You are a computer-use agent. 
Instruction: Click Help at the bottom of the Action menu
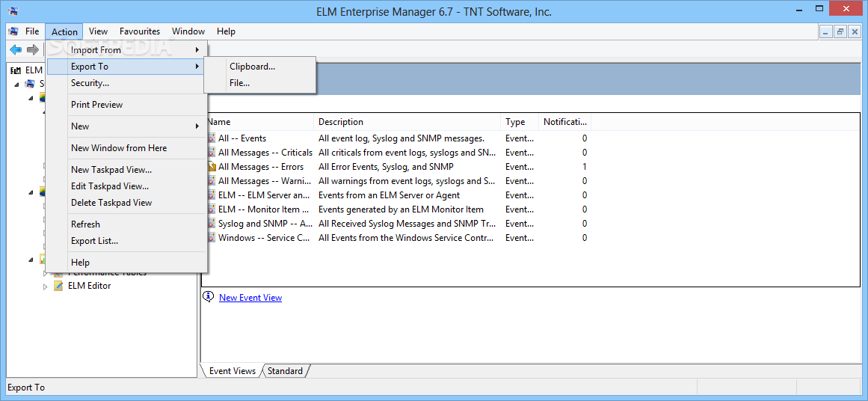click(x=127, y=263)
